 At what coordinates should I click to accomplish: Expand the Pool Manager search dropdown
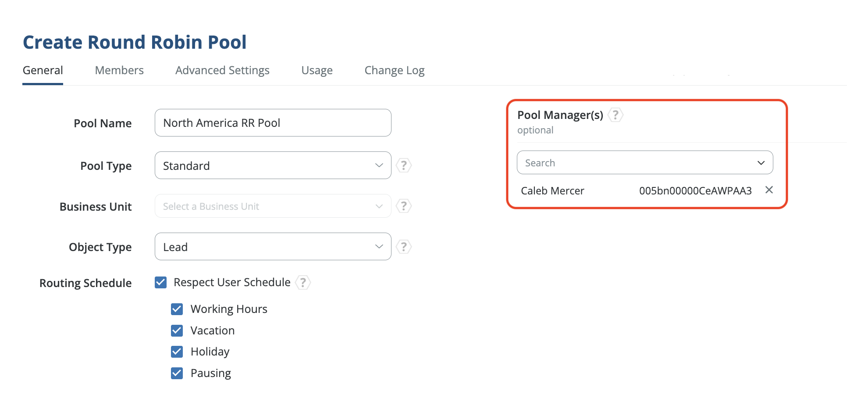click(x=644, y=163)
